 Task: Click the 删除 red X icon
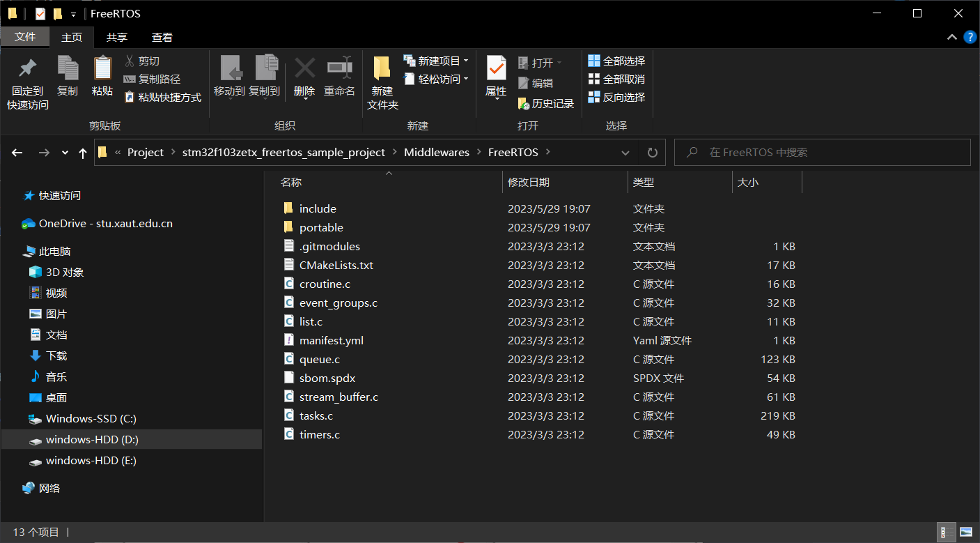click(x=304, y=68)
